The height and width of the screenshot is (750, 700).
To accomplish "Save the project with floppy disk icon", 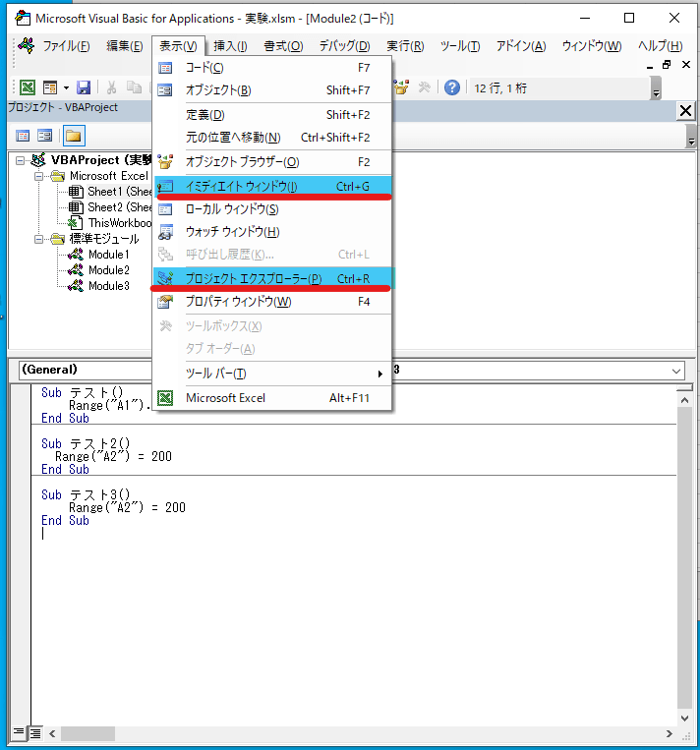I will (x=84, y=87).
